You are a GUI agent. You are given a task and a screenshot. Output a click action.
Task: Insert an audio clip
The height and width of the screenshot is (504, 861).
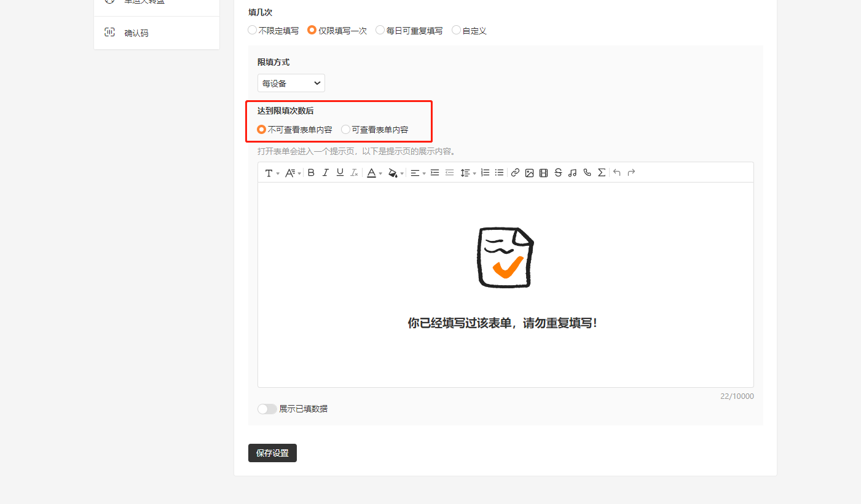[572, 173]
